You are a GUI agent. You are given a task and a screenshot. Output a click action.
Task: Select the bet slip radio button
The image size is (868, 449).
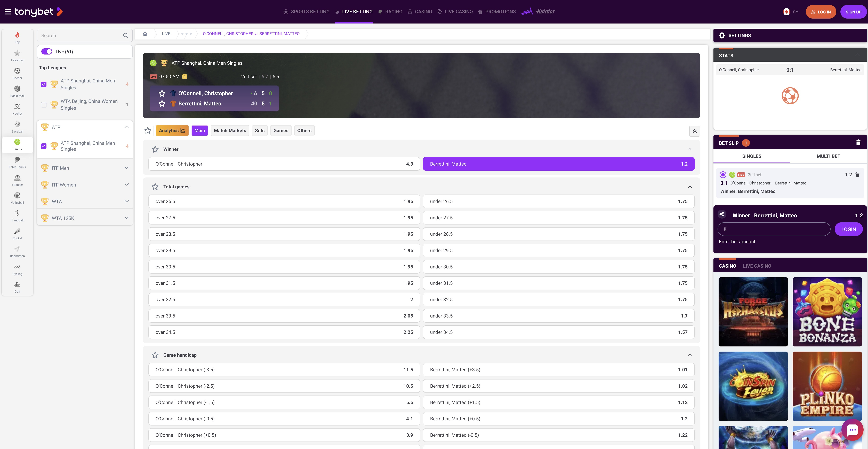point(723,175)
